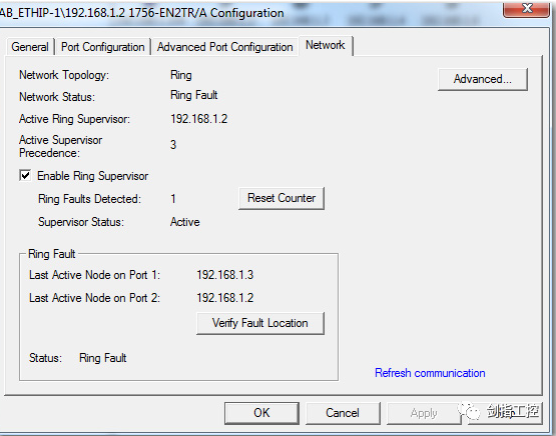The width and height of the screenshot is (556, 436).
Task: Click the Status Ring Fault text in group box
Action: click(x=102, y=358)
